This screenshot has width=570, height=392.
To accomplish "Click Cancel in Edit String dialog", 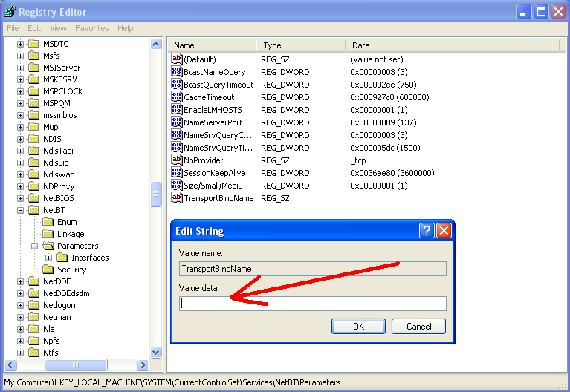I will (419, 326).
